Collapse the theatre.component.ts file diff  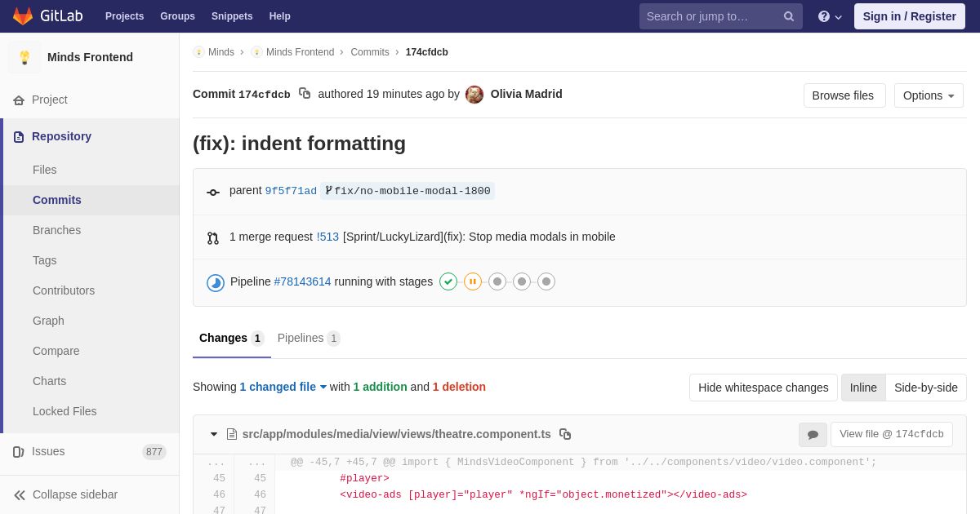[x=214, y=434]
